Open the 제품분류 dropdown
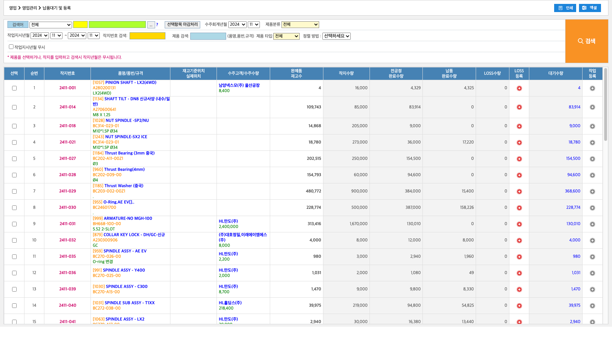This screenshot has height=364, width=612. pos(300,24)
